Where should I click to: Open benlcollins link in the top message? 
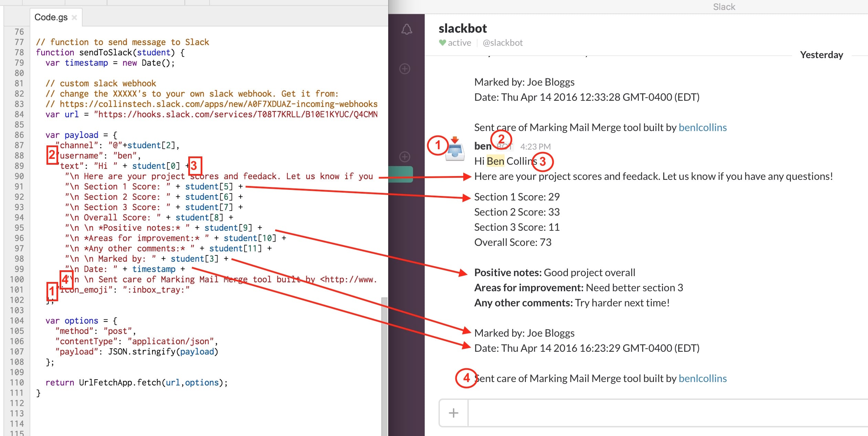(x=702, y=128)
